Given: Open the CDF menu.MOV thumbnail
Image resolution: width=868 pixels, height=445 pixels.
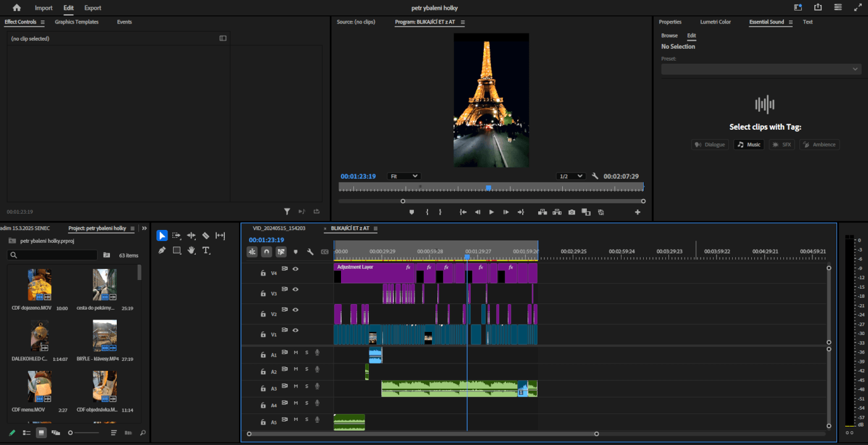Looking at the screenshot, I should [x=40, y=387].
